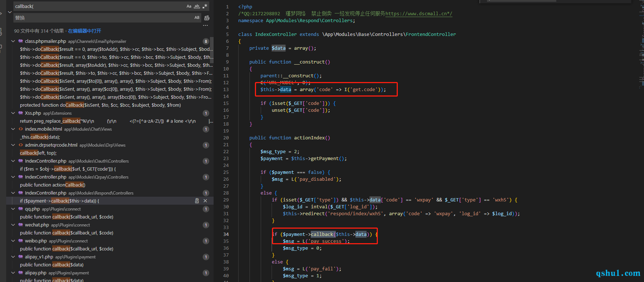644x282 pixels.
Task: Click the PHP file icon of class.phpmailer.php
Action: [x=21, y=41]
